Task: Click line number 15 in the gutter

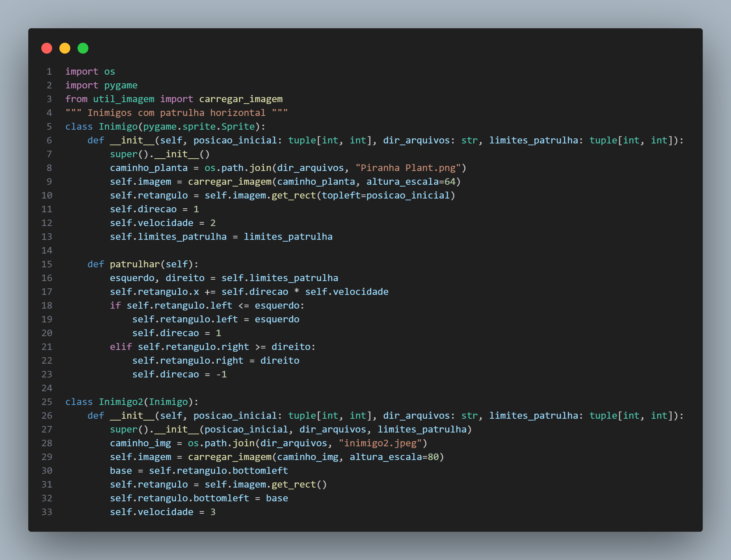Action: tap(47, 264)
